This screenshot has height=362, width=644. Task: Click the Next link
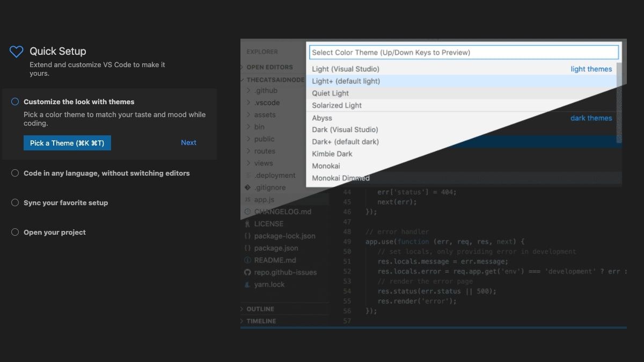click(x=188, y=142)
